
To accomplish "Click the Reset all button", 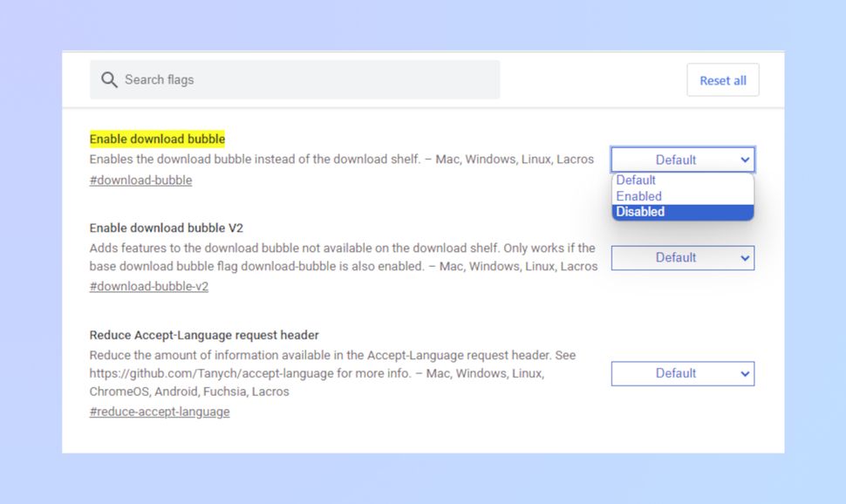I will (723, 79).
